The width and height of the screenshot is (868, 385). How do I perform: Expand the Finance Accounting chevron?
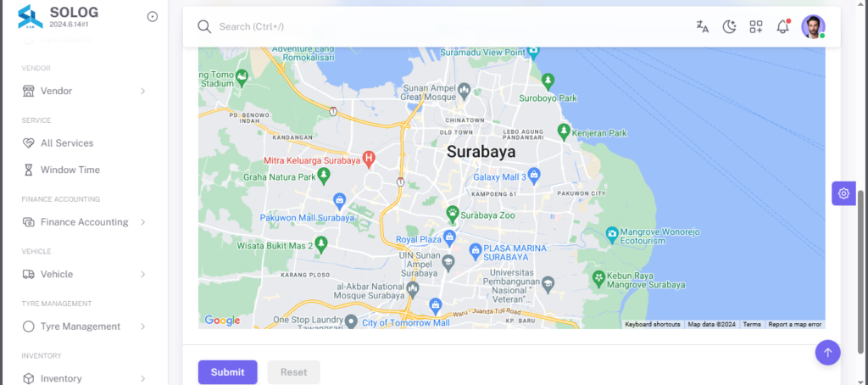142,222
